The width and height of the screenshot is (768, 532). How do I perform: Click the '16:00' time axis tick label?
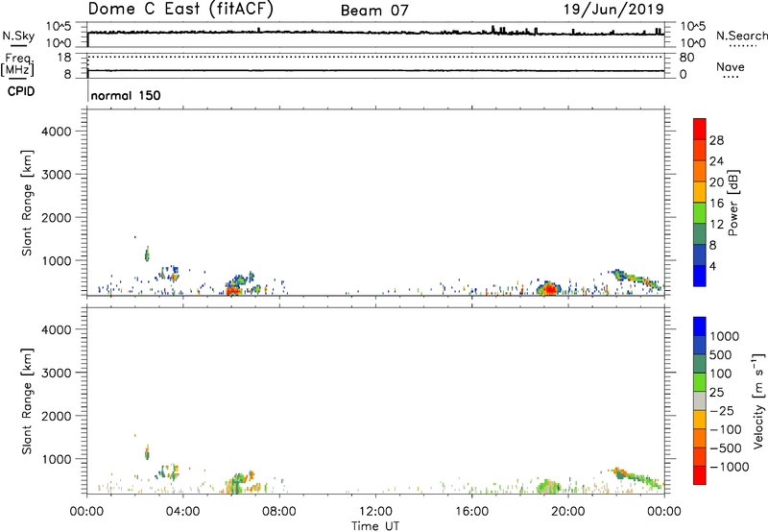point(471,512)
